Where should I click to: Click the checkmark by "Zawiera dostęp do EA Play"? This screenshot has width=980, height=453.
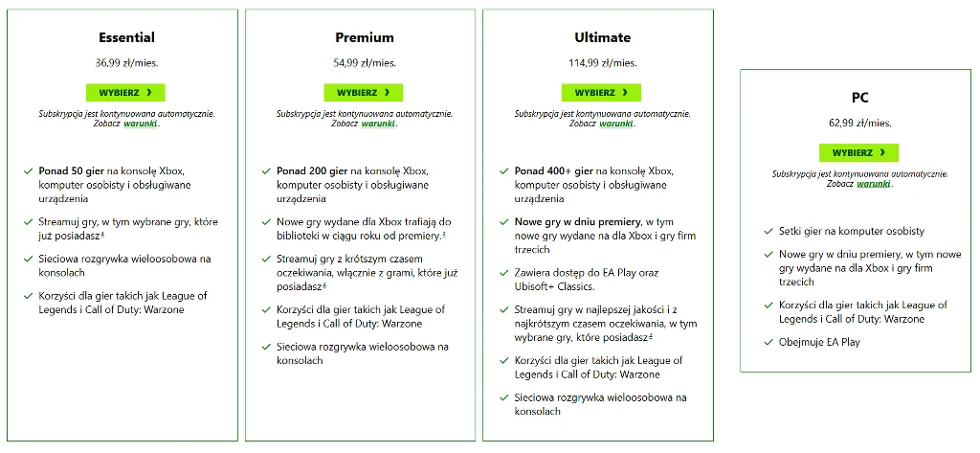pos(504,273)
